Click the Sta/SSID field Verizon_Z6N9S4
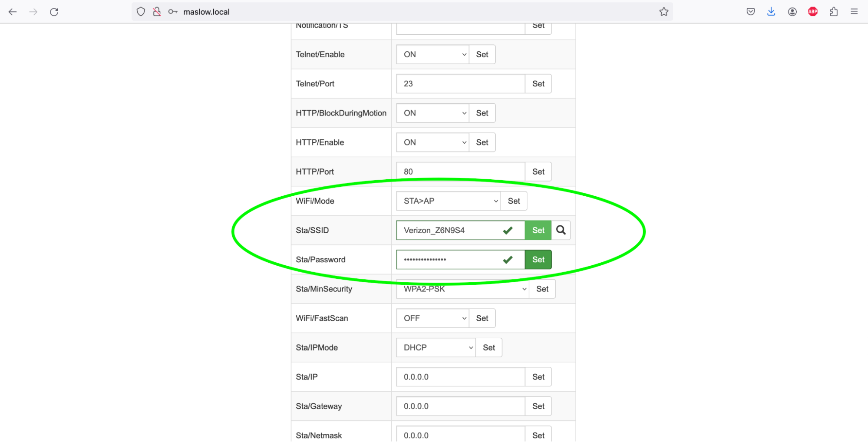868x442 pixels. click(x=461, y=230)
